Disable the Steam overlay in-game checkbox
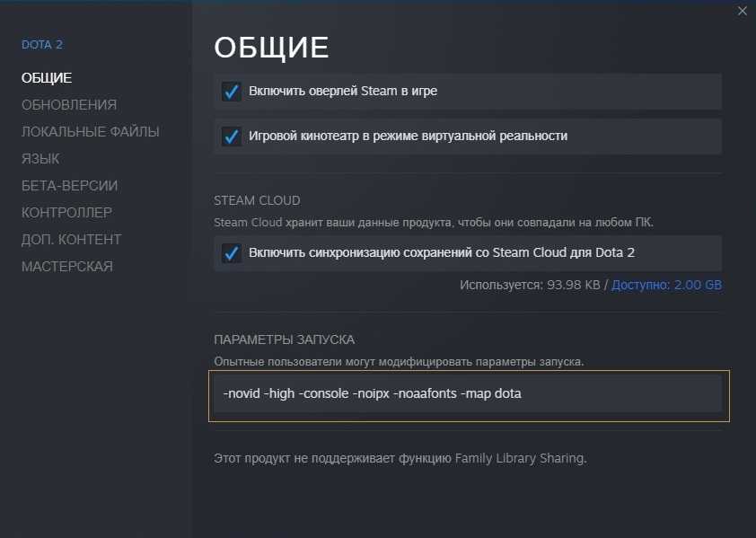This screenshot has height=538, width=756. (232, 92)
